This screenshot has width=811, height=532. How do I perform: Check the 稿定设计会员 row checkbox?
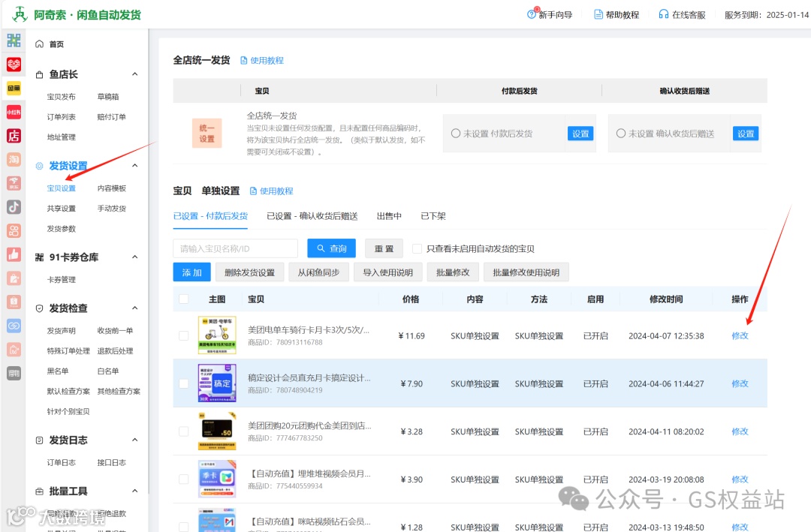(184, 383)
